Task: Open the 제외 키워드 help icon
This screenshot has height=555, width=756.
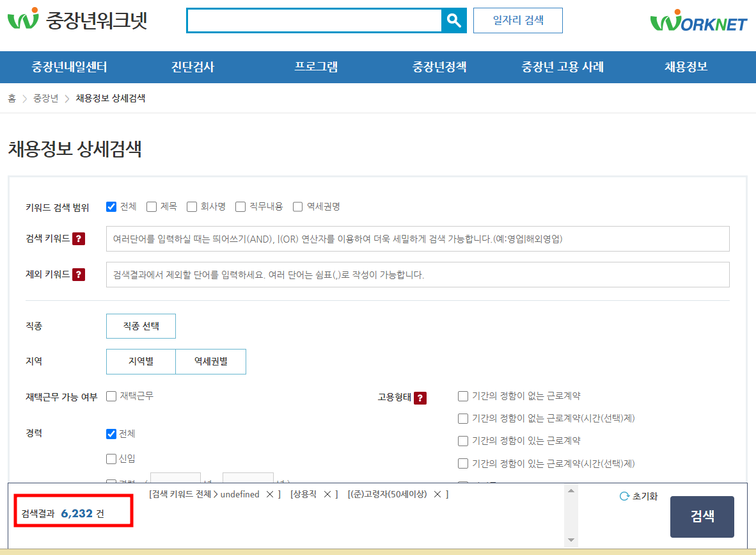Action: 79,275
